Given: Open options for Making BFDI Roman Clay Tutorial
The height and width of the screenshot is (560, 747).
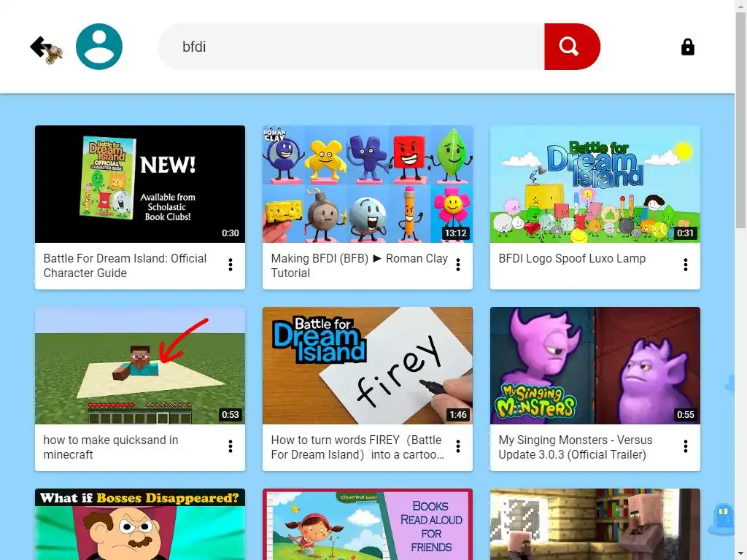Looking at the screenshot, I should 458,265.
